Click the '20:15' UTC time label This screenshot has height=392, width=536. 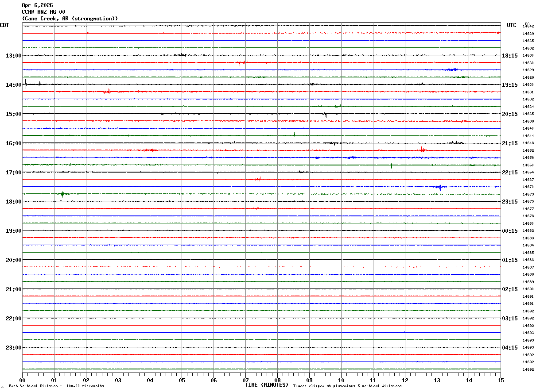[x=510, y=114]
